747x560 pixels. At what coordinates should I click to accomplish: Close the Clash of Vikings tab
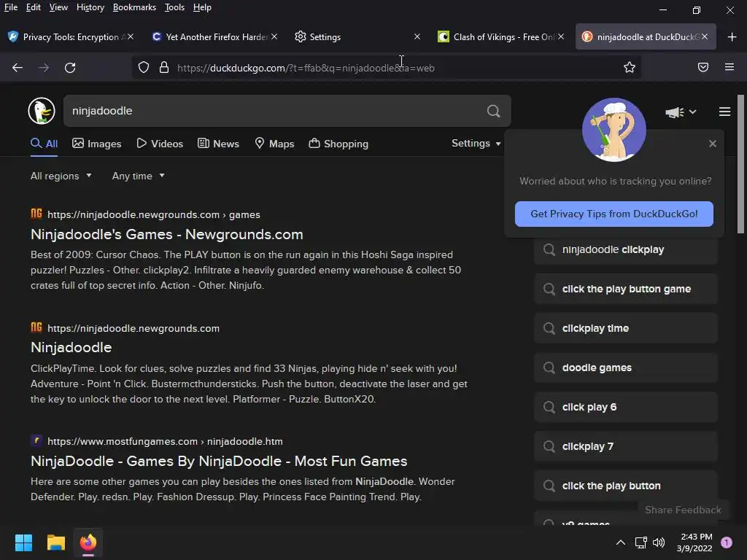(x=561, y=36)
